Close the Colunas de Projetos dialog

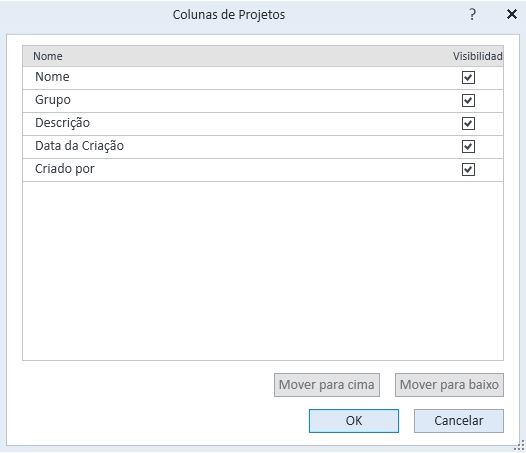click(512, 14)
